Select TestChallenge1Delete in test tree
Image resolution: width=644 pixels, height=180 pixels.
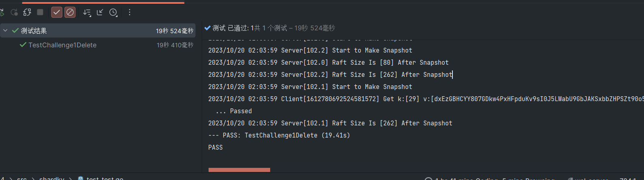(62, 45)
